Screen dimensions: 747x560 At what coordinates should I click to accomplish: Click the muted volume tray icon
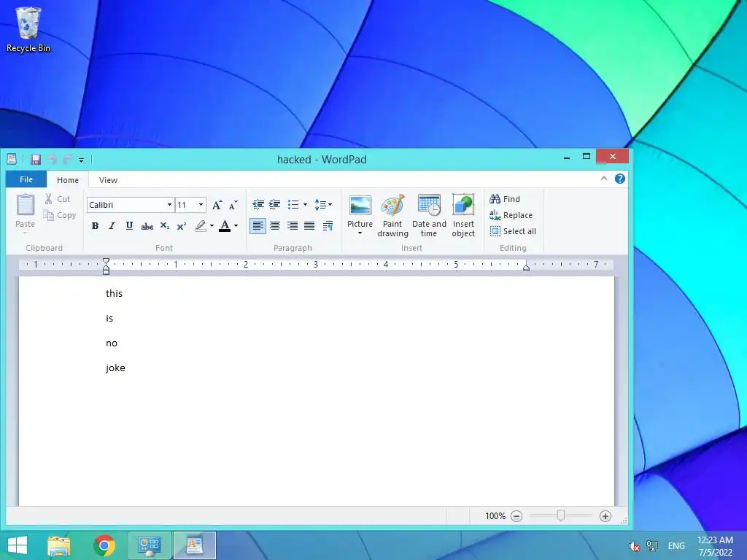634,546
